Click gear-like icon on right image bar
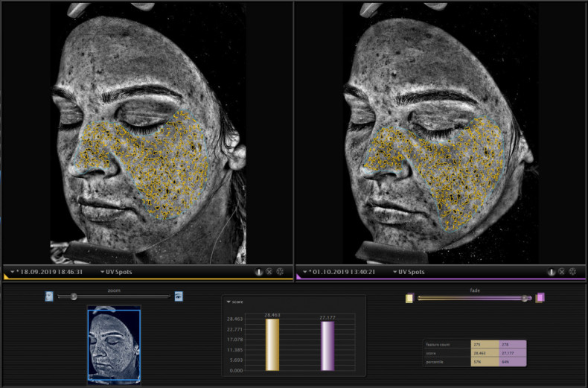 (572, 273)
